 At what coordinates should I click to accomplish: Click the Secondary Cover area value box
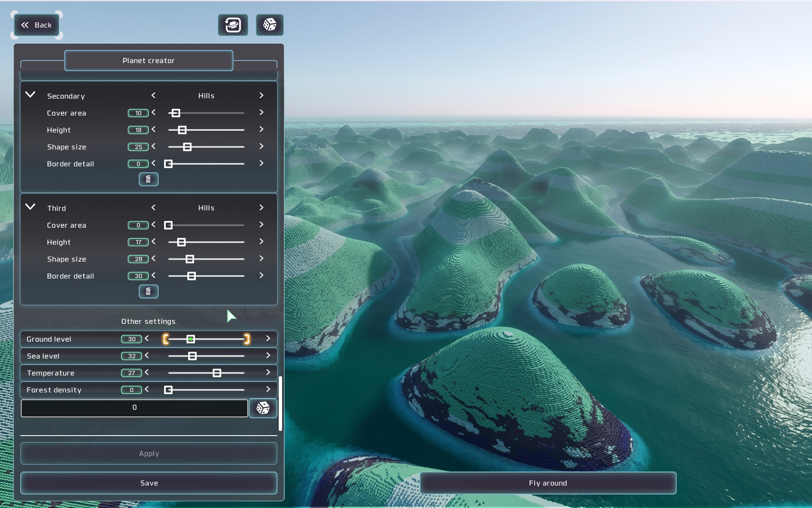138,113
